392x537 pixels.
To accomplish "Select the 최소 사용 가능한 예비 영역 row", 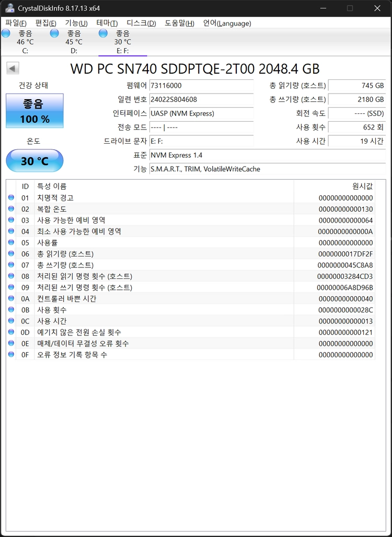I will coord(191,231).
